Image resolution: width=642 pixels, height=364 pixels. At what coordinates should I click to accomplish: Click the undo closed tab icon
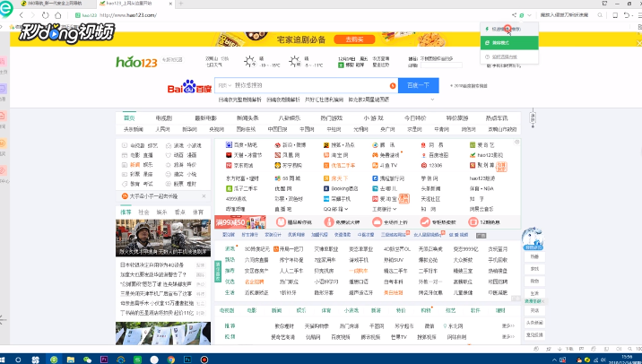(x=626, y=15)
